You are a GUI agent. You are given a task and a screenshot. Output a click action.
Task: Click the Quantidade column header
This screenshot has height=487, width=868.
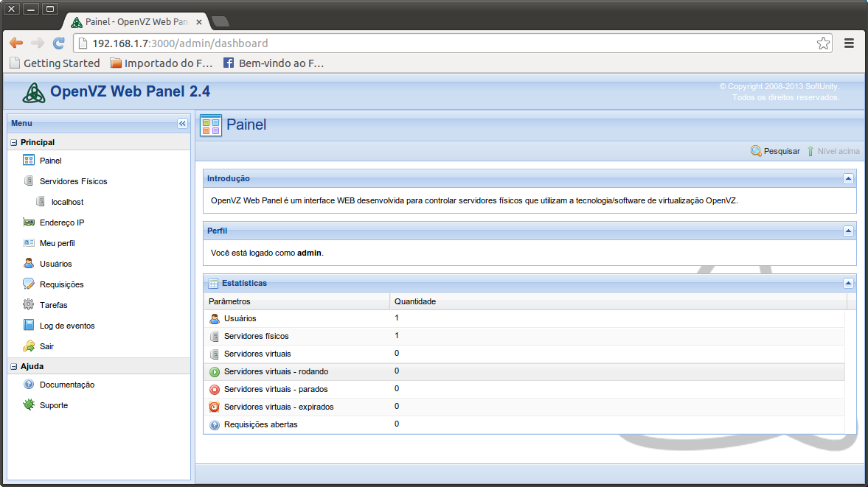coord(618,301)
